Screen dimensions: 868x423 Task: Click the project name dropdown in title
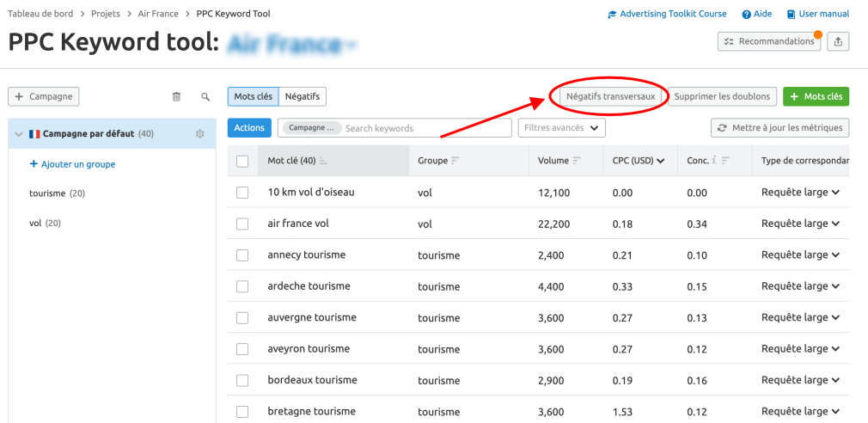point(293,45)
